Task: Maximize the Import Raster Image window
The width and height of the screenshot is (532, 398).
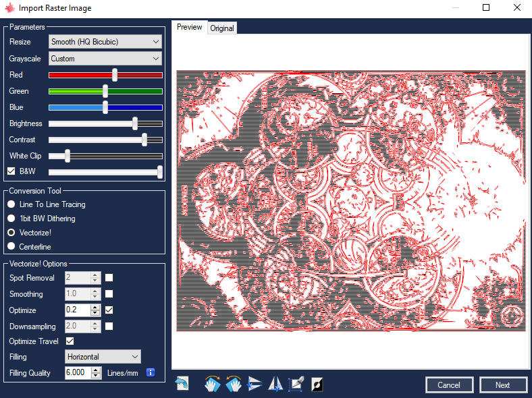Action: point(486,7)
